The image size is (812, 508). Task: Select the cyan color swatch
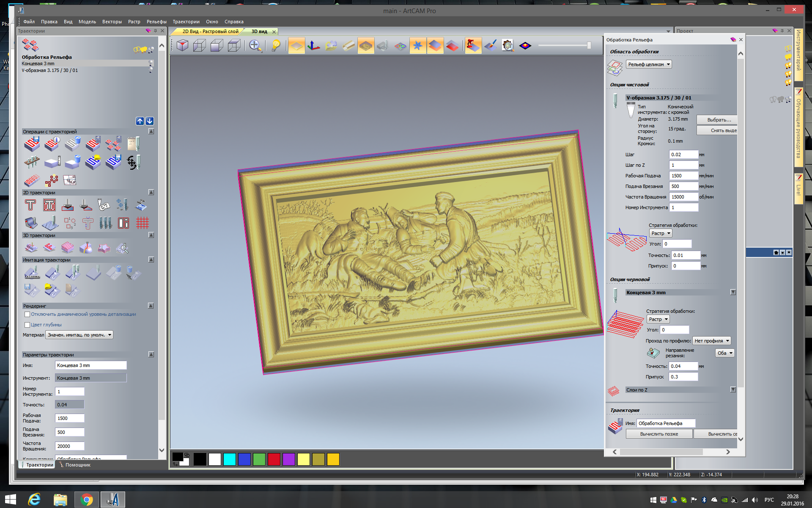(x=230, y=459)
